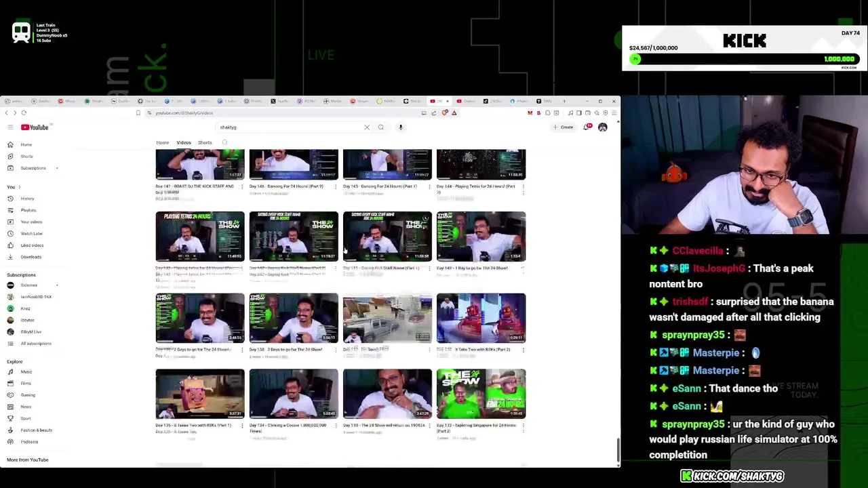Start voice search with microphone icon

click(401, 127)
